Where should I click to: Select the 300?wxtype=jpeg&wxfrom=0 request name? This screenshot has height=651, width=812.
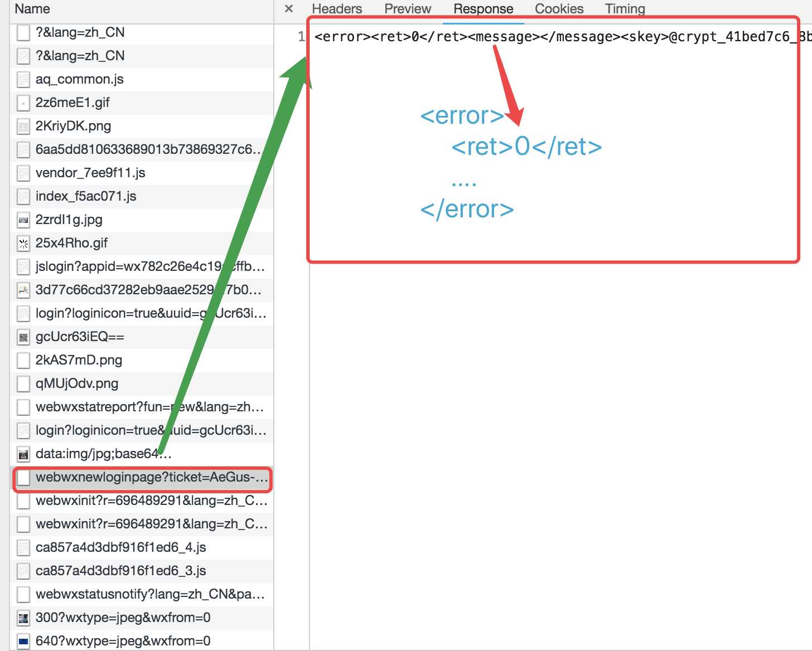click(123, 618)
